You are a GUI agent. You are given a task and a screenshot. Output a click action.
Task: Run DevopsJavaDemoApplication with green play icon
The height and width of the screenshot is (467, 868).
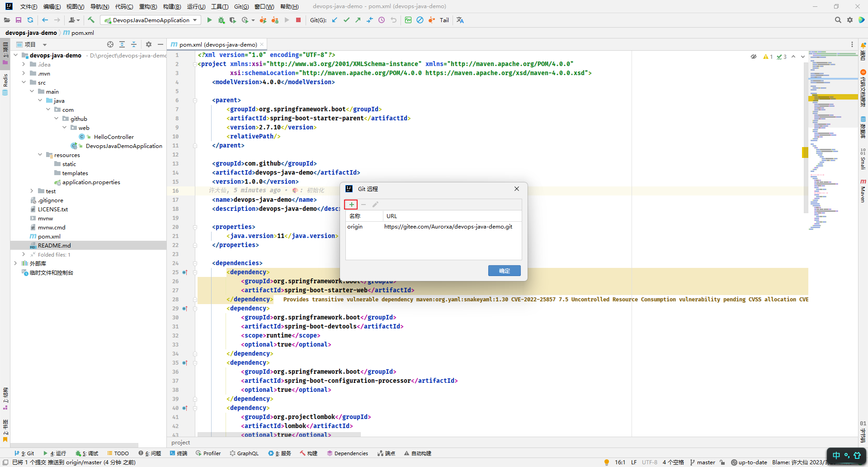pos(209,20)
